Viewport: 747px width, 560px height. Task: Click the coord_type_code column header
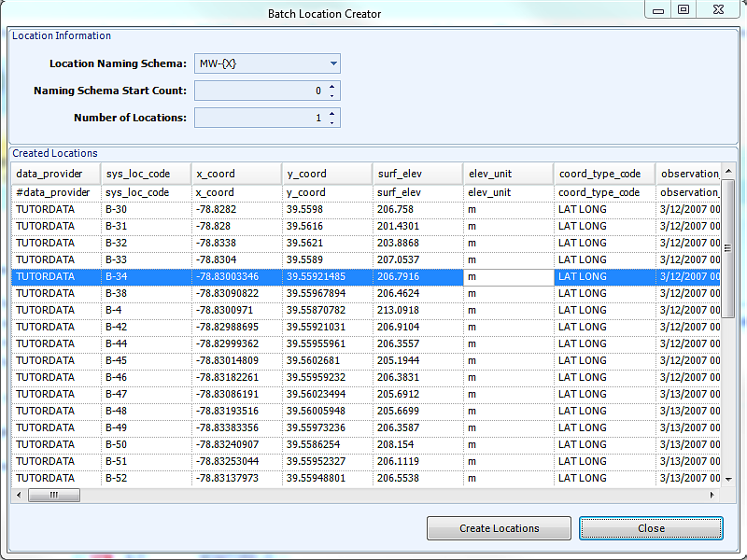[602, 174]
